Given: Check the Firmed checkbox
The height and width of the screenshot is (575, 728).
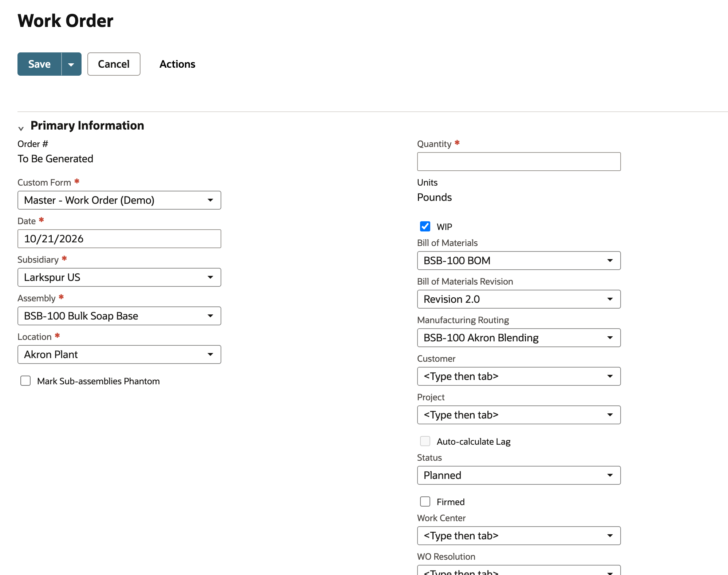Looking at the screenshot, I should (425, 501).
